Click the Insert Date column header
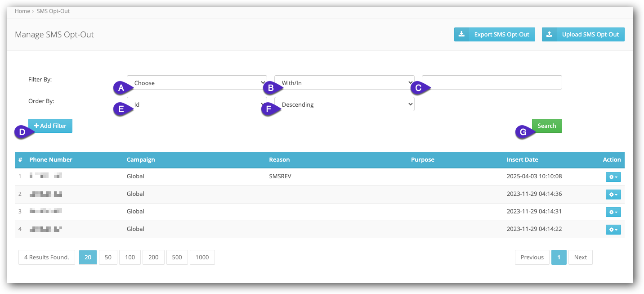This screenshot has height=294, width=644. tap(522, 160)
